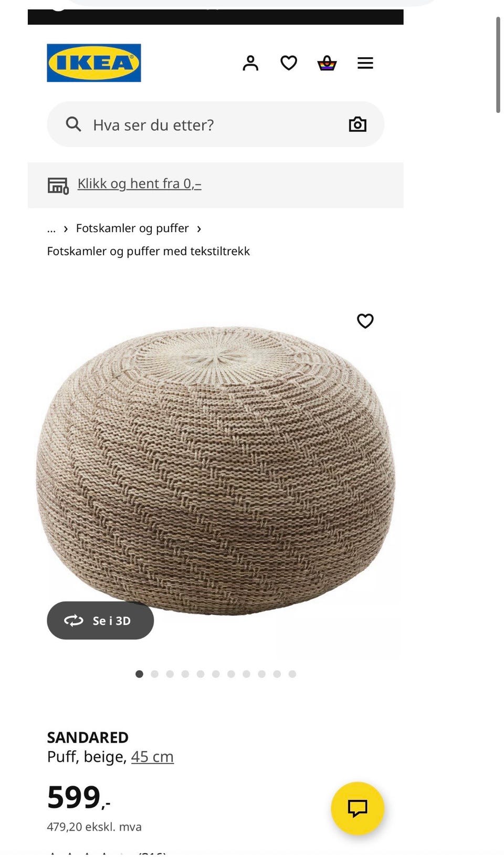
Task: Open the favorites heart in header
Action: click(289, 63)
